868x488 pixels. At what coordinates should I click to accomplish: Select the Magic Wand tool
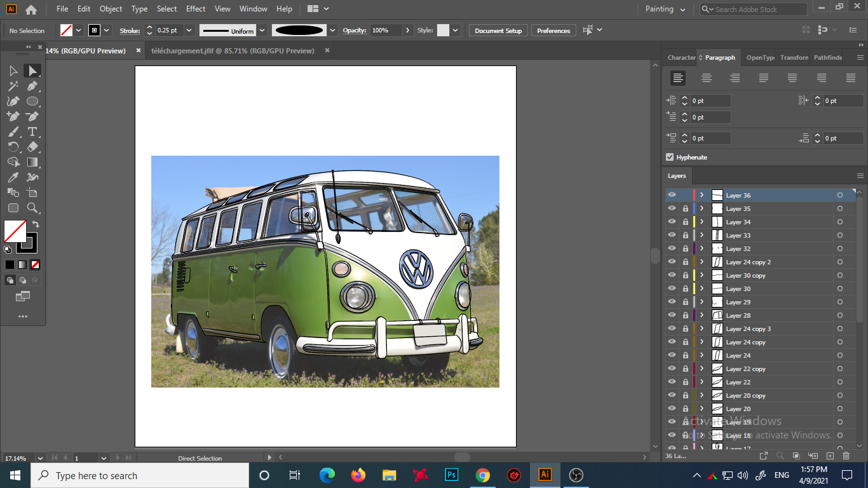point(13,86)
